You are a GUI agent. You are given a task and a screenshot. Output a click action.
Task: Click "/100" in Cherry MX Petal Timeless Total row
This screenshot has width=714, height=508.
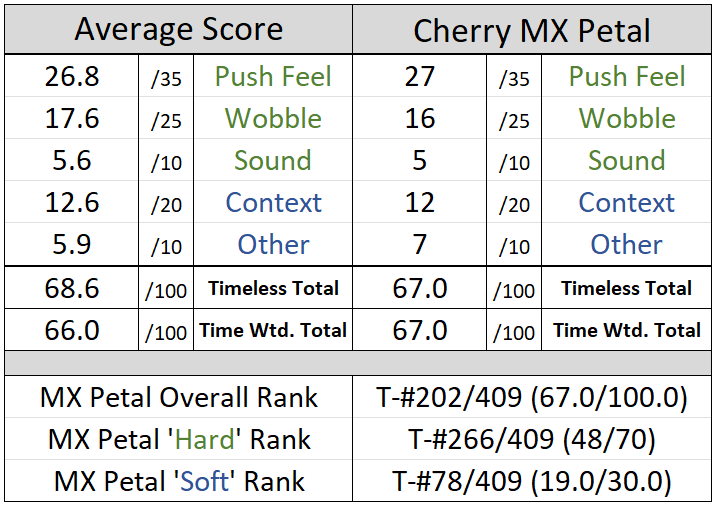[514, 290]
